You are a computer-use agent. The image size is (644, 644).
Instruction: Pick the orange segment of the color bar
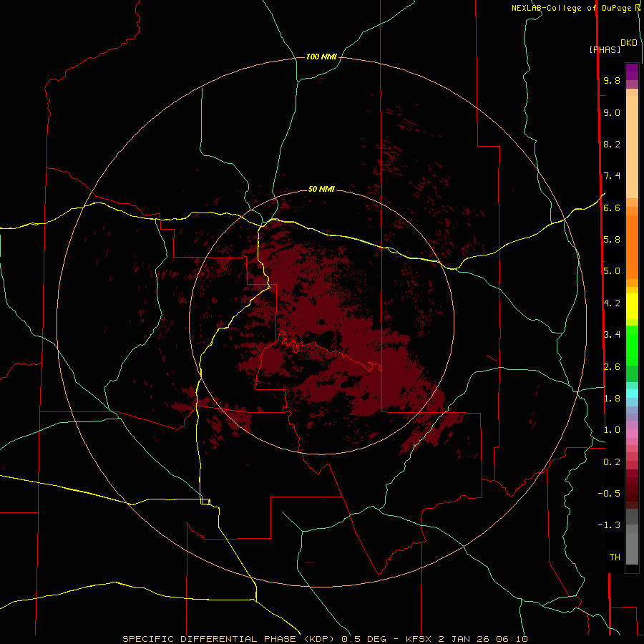(x=632, y=248)
